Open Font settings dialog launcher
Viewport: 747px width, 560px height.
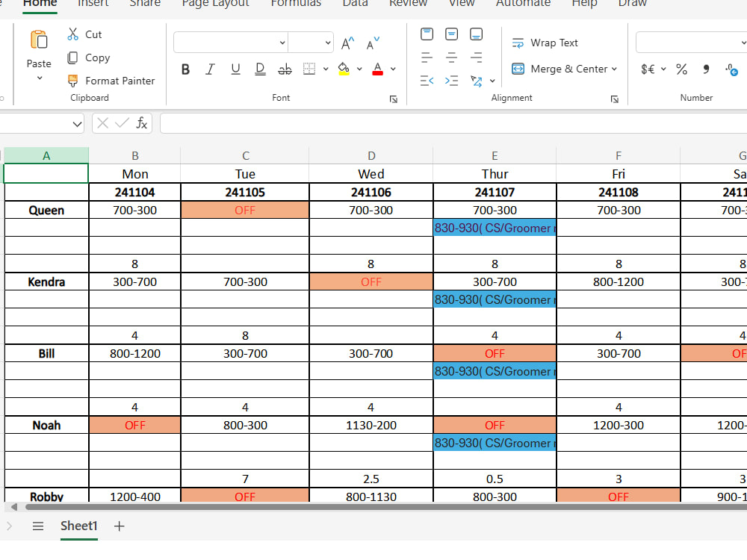[394, 99]
